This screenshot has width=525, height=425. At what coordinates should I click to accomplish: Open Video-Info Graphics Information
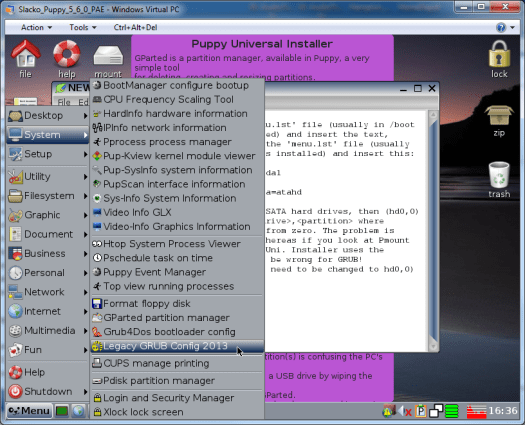click(177, 227)
